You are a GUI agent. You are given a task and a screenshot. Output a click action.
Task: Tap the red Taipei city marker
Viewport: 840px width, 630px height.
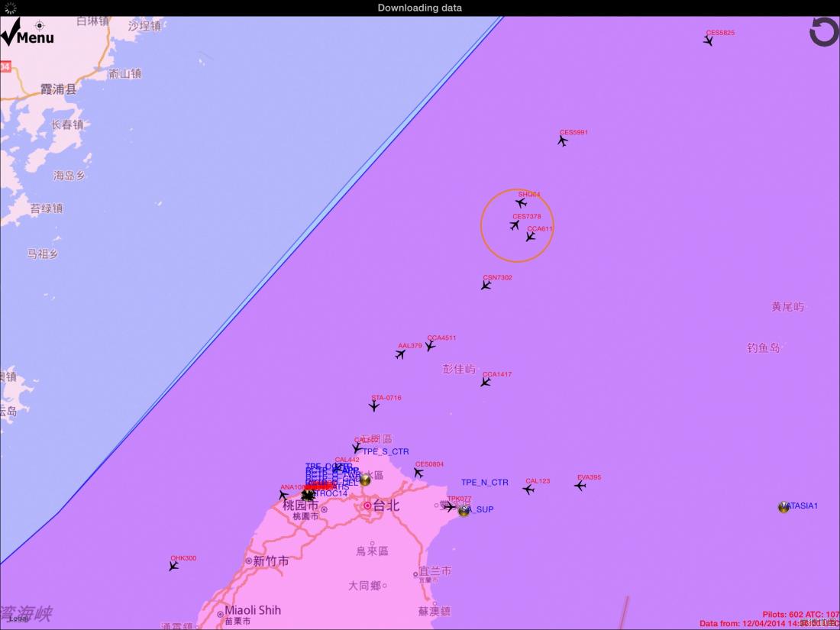pos(367,506)
